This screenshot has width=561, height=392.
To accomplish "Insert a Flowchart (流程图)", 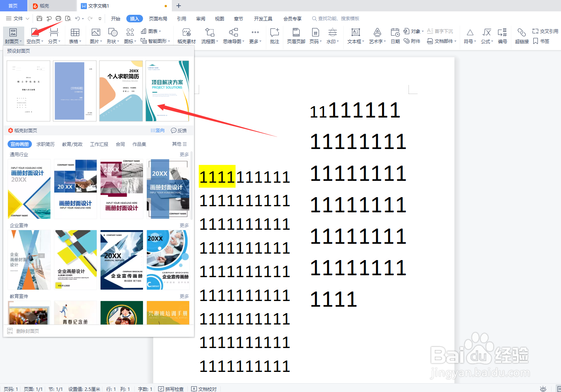I will (x=210, y=36).
